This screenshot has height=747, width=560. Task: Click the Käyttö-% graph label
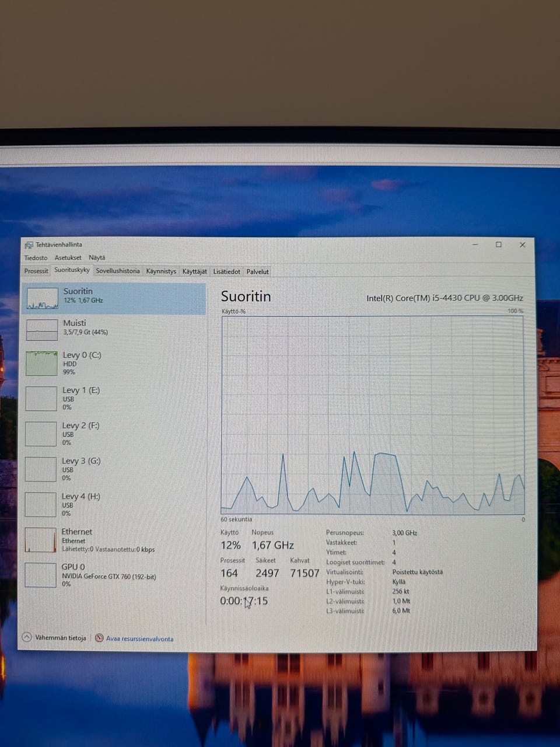point(233,311)
